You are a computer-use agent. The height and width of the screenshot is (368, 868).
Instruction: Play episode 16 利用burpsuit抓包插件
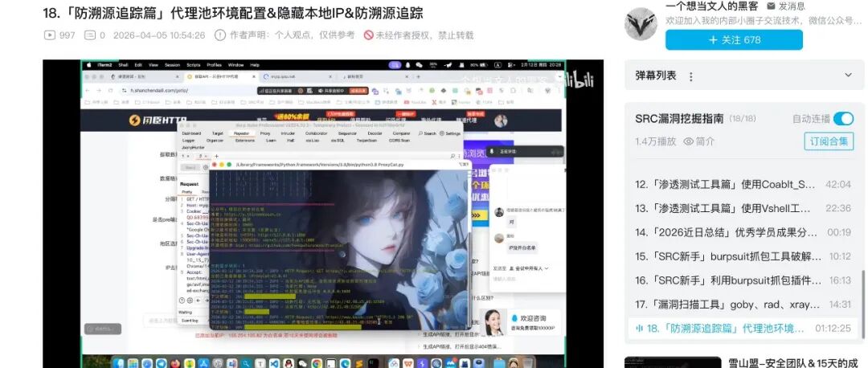pos(744,280)
